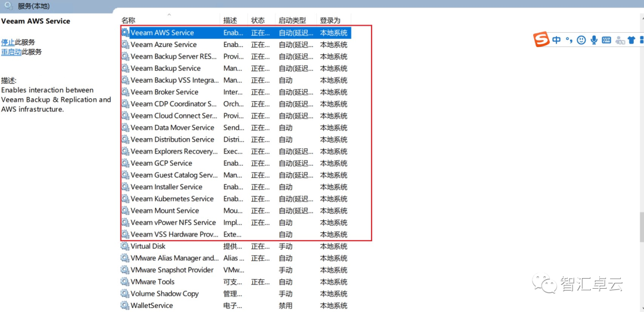This screenshot has height=312, width=644.
Task: Click gear icon next to Veeam Broker Service
Action: click(x=125, y=92)
